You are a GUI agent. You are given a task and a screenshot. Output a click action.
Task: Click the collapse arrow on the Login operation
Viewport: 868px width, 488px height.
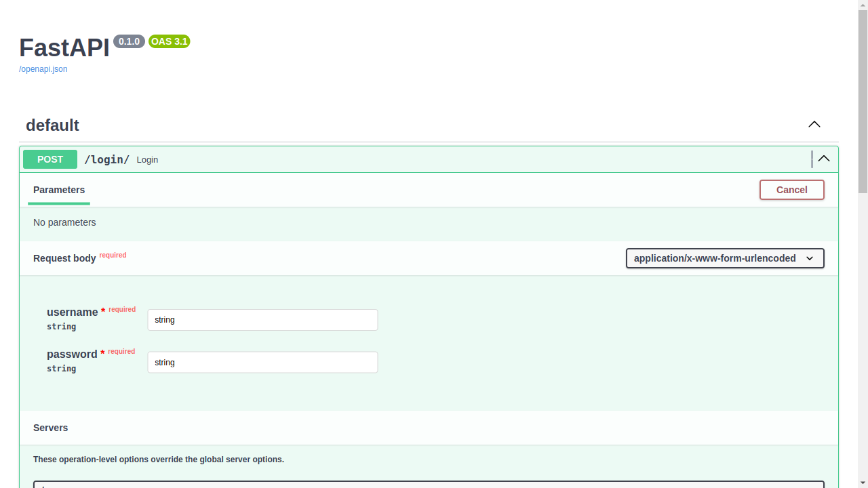click(x=823, y=159)
